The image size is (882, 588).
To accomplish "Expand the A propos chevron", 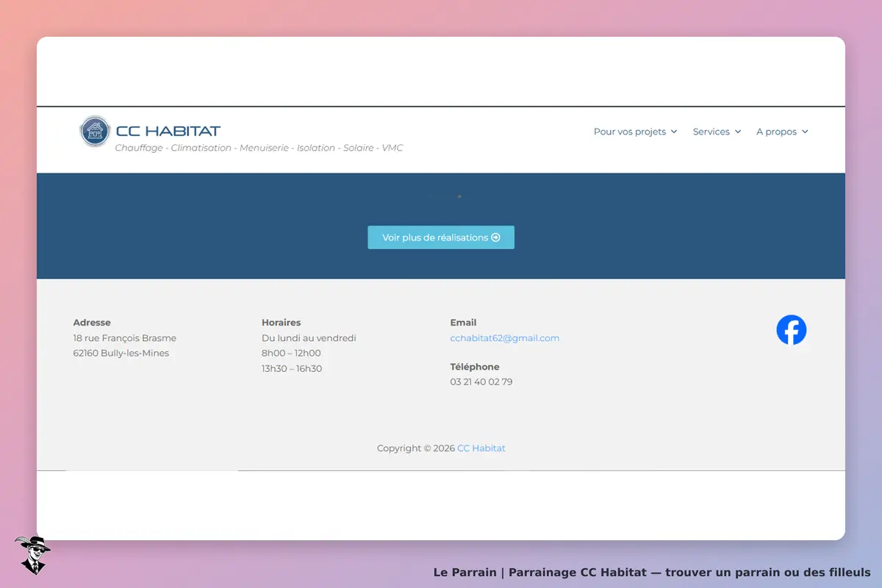I will (805, 132).
